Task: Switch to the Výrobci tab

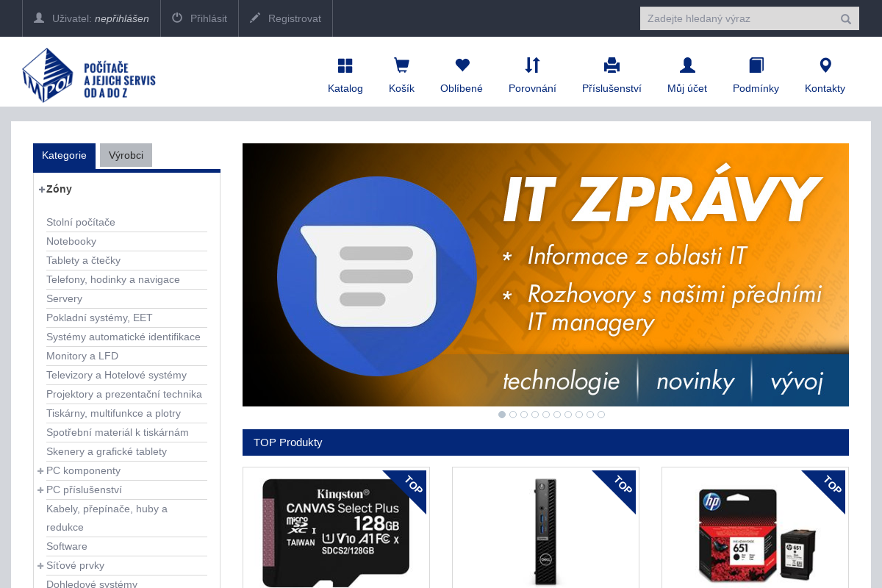Action: (x=126, y=155)
